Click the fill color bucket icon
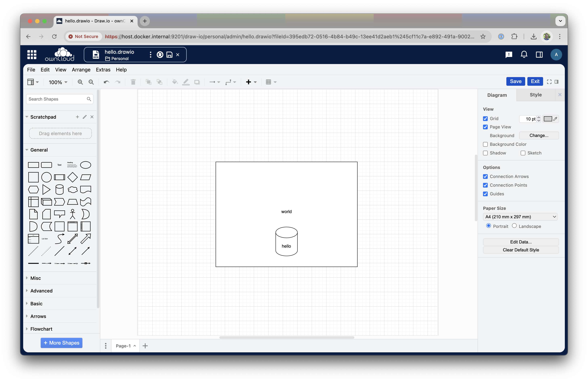This screenshot has height=382, width=588. pyautogui.click(x=175, y=82)
